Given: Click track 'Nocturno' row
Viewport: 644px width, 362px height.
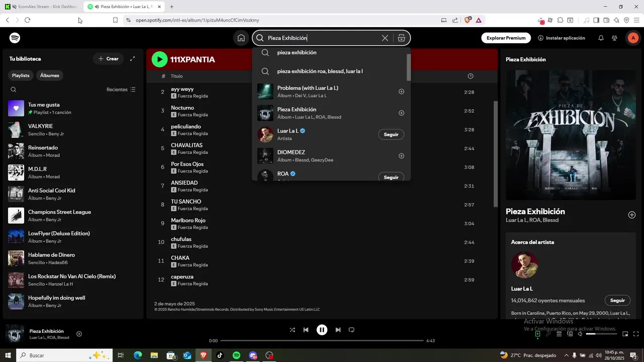Looking at the screenshot, I should tap(321, 111).
